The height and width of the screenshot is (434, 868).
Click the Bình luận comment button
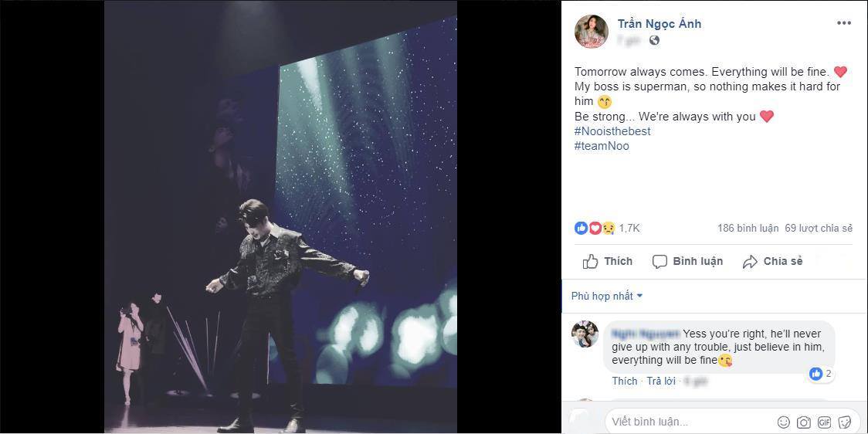pyautogui.click(x=687, y=261)
